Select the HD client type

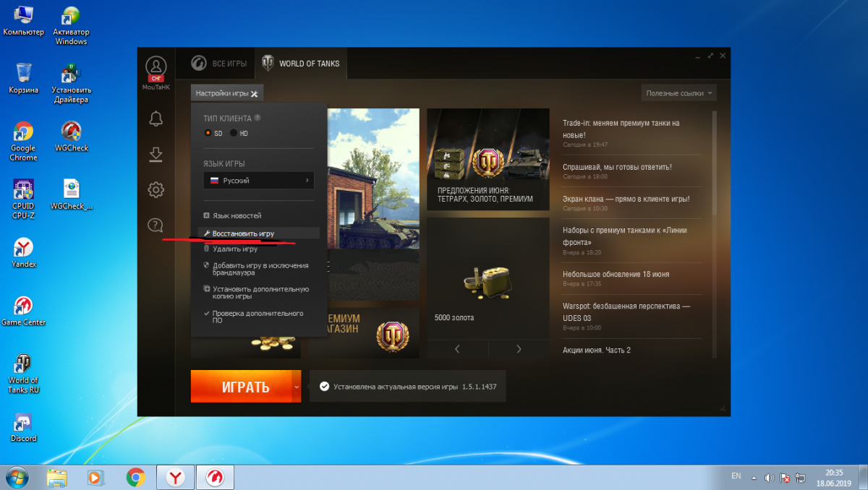tap(239, 133)
